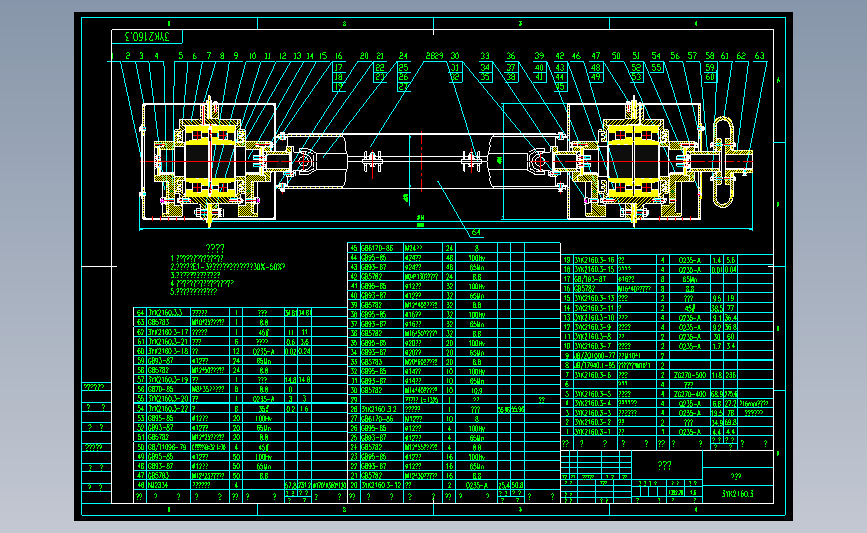Click part code 3YK2160.3-4 in row 4

coord(593,403)
